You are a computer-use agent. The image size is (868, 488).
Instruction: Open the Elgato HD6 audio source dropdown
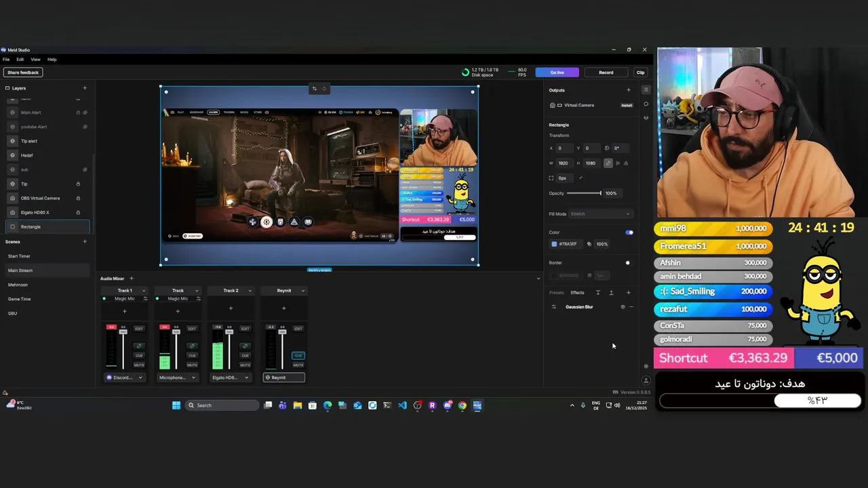click(231, 378)
